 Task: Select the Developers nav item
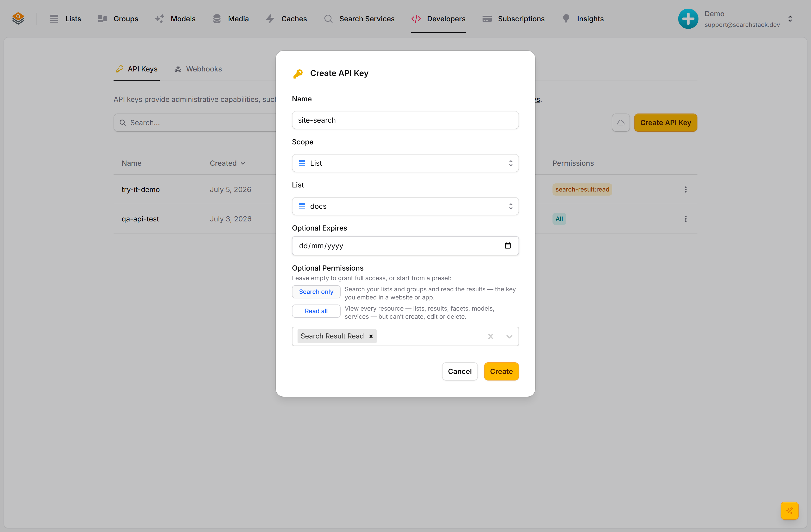[438, 19]
